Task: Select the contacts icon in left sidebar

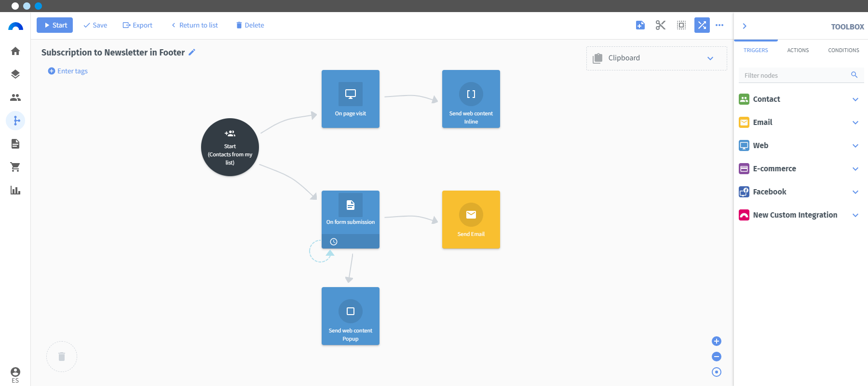Action: 15,97
